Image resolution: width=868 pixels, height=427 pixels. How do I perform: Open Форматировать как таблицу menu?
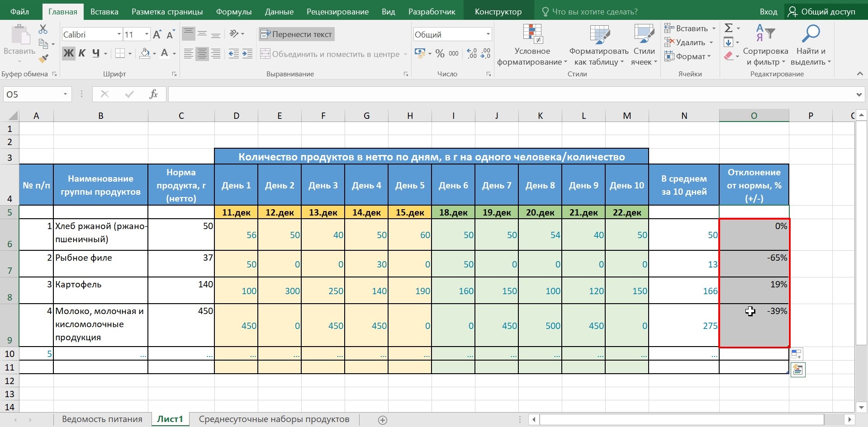pos(598,45)
